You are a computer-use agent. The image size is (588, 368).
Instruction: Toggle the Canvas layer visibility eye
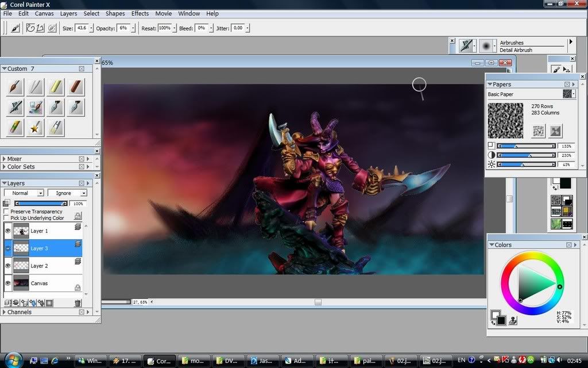pos(8,283)
